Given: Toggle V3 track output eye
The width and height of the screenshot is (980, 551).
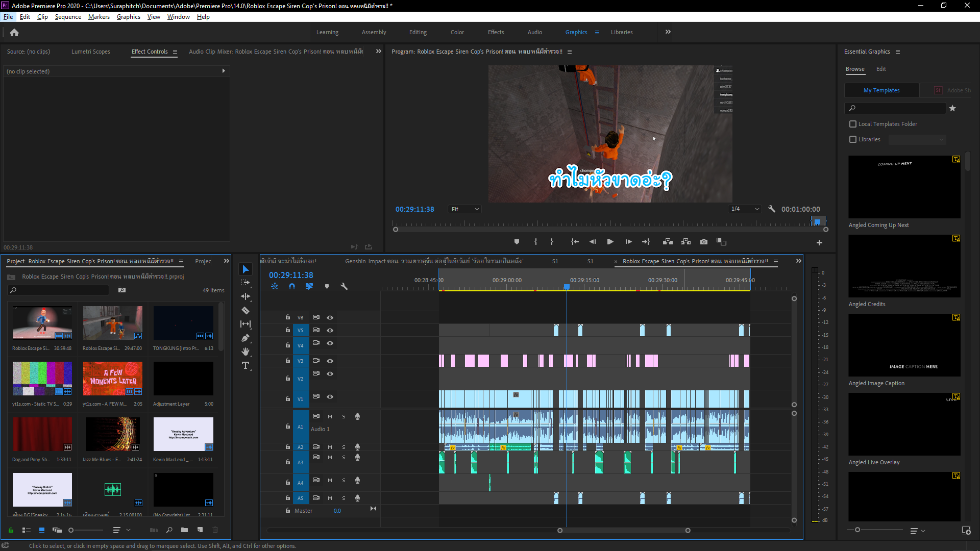Looking at the screenshot, I should [x=330, y=361].
